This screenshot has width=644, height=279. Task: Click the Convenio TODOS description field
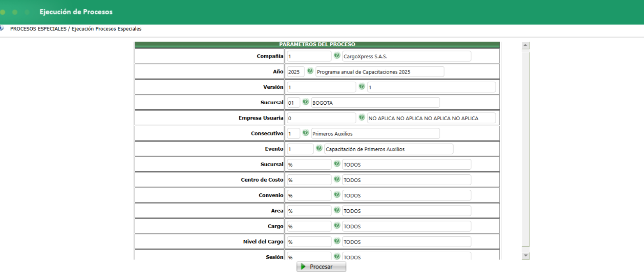click(x=406, y=195)
